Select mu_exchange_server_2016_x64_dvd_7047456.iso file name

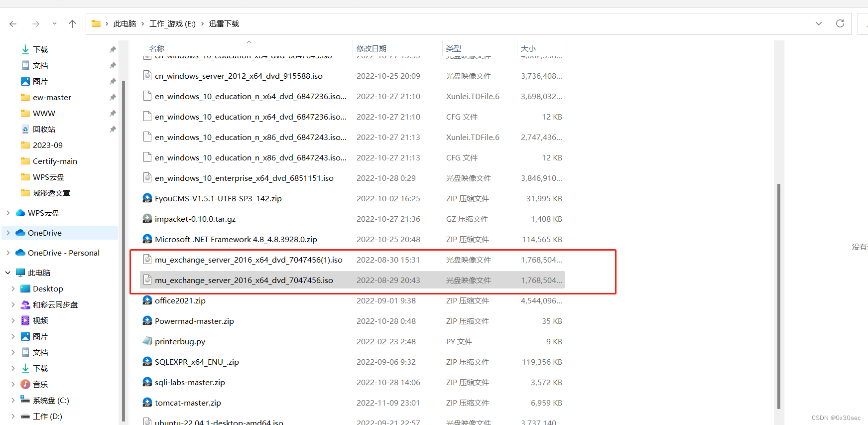point(244,280)
